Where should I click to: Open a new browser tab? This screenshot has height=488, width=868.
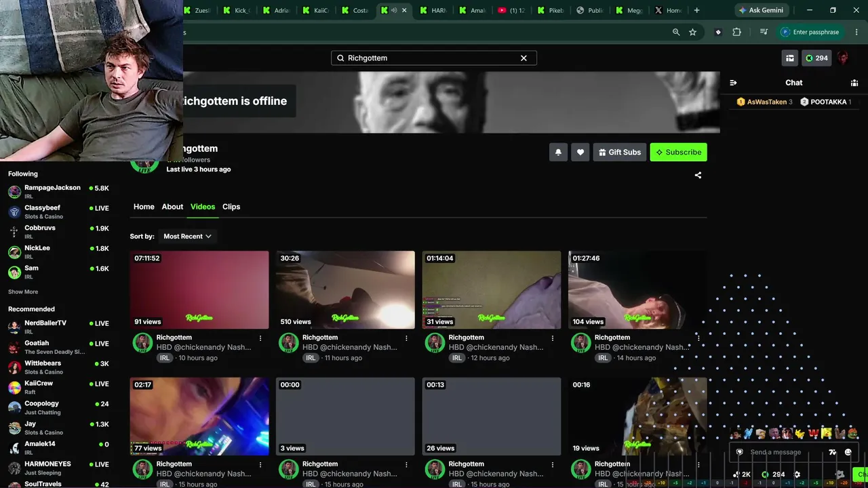click(696, 10)
